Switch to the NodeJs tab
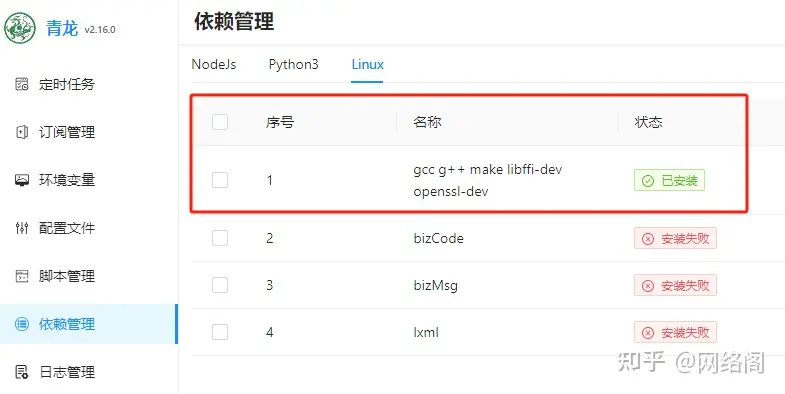The height and width of the screenshot is (394, 785). [214, 65]
